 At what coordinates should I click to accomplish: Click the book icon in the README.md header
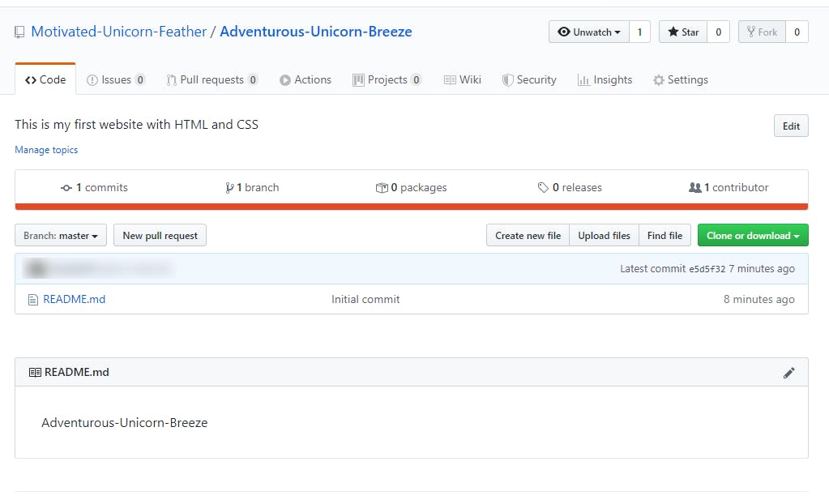pyautogui.click(x=35, y=372)
